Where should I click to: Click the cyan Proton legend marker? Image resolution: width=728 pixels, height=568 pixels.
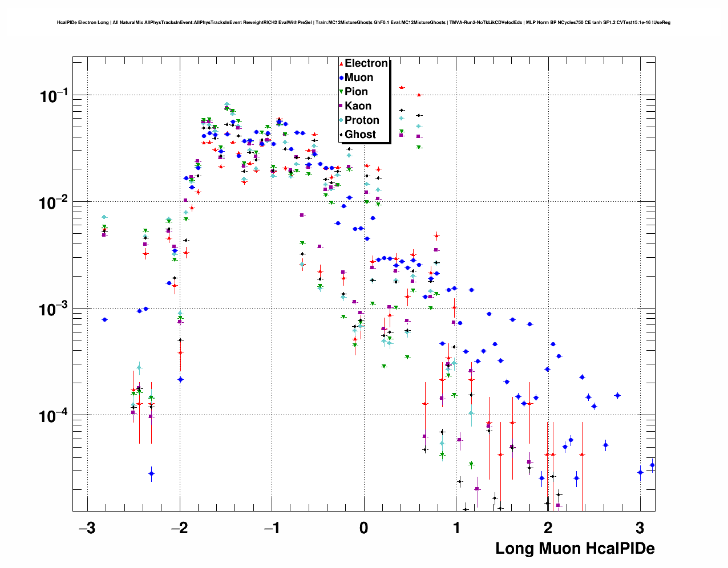pyautogui.click(x=341, y=120)
